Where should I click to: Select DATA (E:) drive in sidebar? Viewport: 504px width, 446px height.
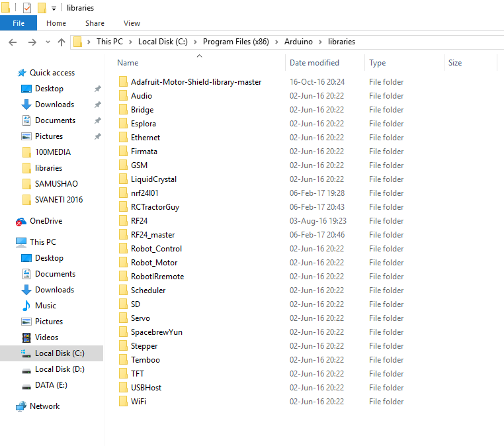[x=51, y=385]
